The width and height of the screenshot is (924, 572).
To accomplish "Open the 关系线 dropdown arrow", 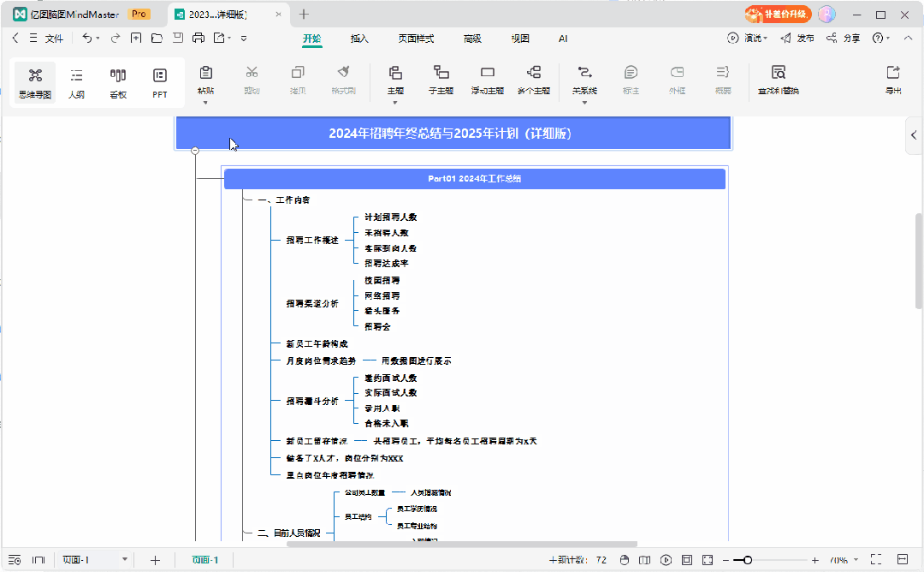I will point(584,103).
